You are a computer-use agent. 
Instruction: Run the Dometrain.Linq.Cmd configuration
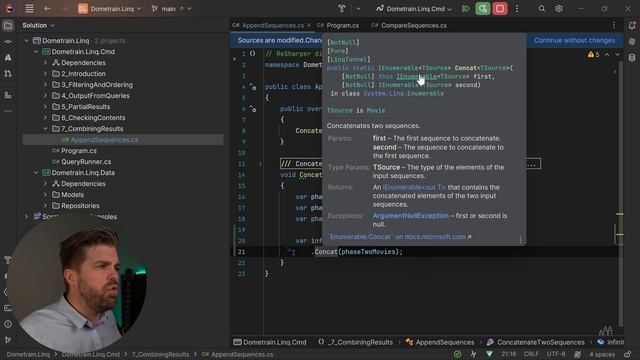tap(465, 9)
